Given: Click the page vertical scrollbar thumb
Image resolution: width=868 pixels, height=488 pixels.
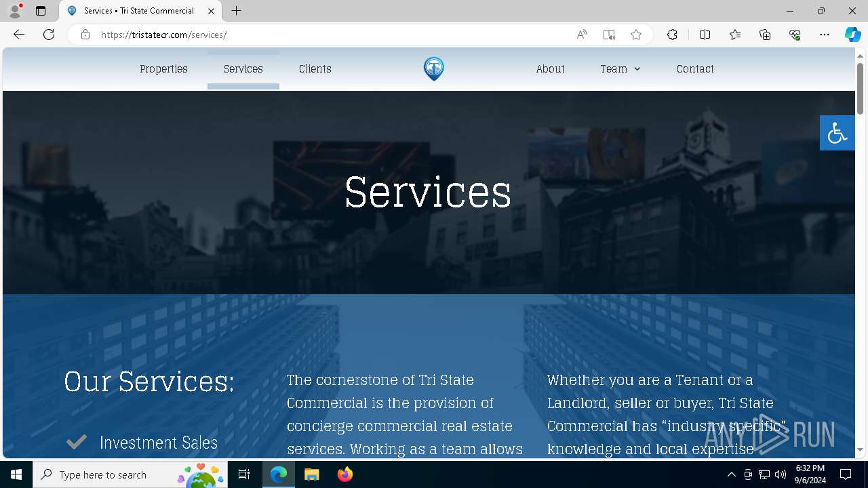Looking at the screenshot, I should click(860, 88).
